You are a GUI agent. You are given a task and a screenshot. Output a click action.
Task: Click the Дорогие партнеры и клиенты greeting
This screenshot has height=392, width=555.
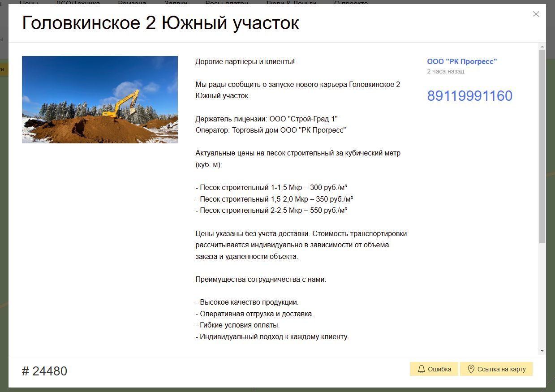tap(245, 61)
